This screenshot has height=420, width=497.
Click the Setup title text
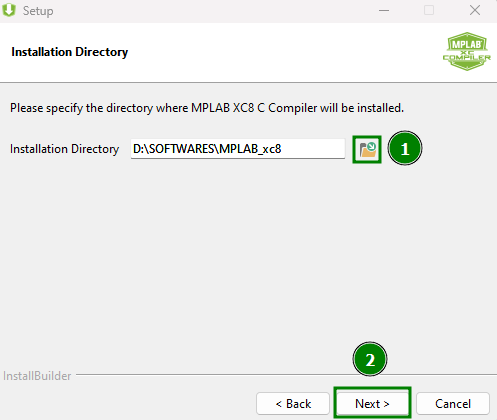38,11
